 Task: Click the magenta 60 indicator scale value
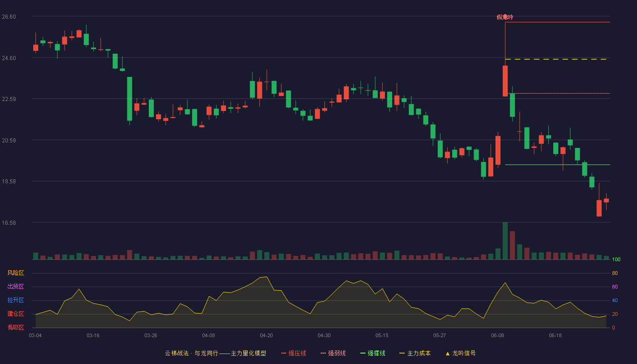tap(615, 287)
